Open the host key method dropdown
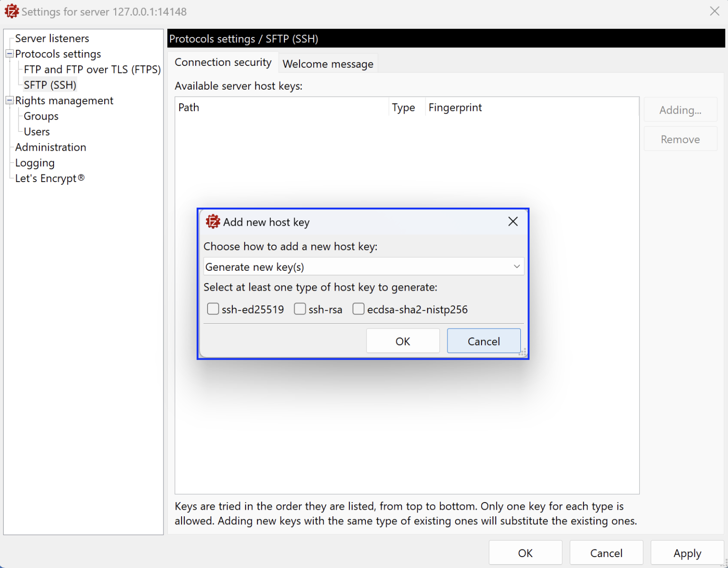Image resolution: width=728 pixels, height=568 pixels. click(516, 266)
